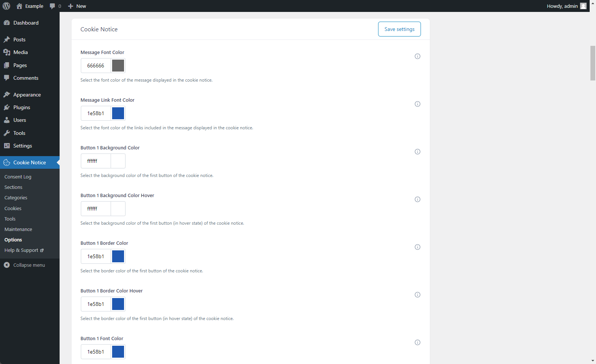Click the Message Link Font Color hex field
The image size is (596, 364).
(96, 113)
